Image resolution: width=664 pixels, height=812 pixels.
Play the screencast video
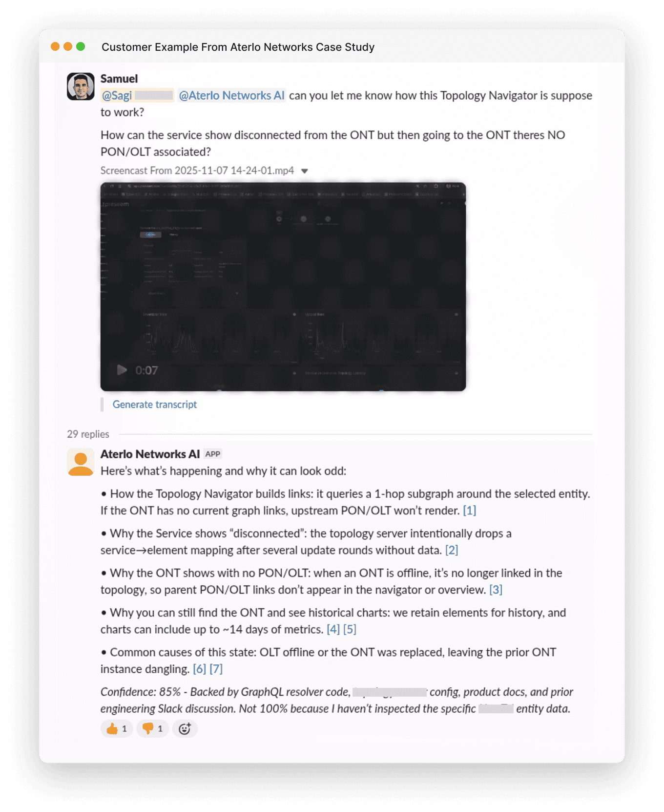tap(122, 370)
